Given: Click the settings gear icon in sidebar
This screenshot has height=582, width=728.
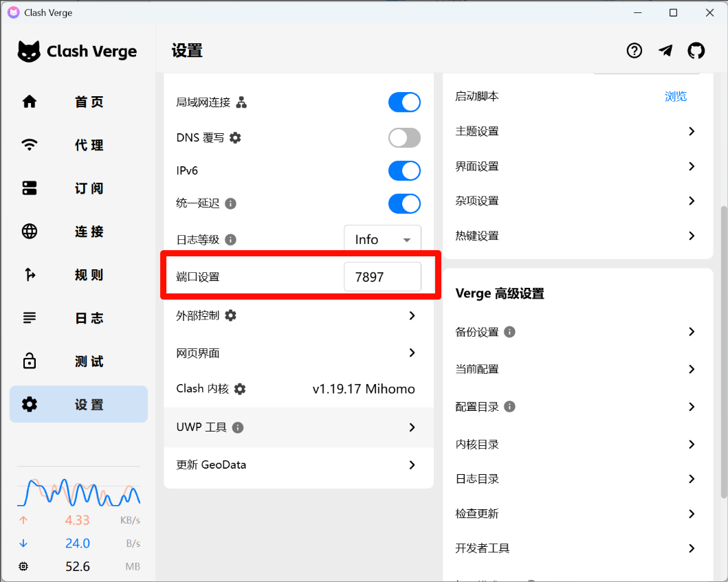Looking at the screenshot, I should click(30, 404).
